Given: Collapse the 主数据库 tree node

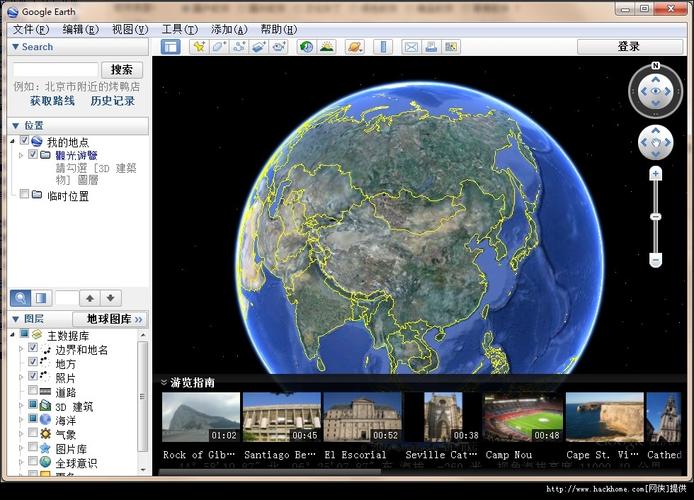Looking at the screenshot, I should click(x=13, y=335).
